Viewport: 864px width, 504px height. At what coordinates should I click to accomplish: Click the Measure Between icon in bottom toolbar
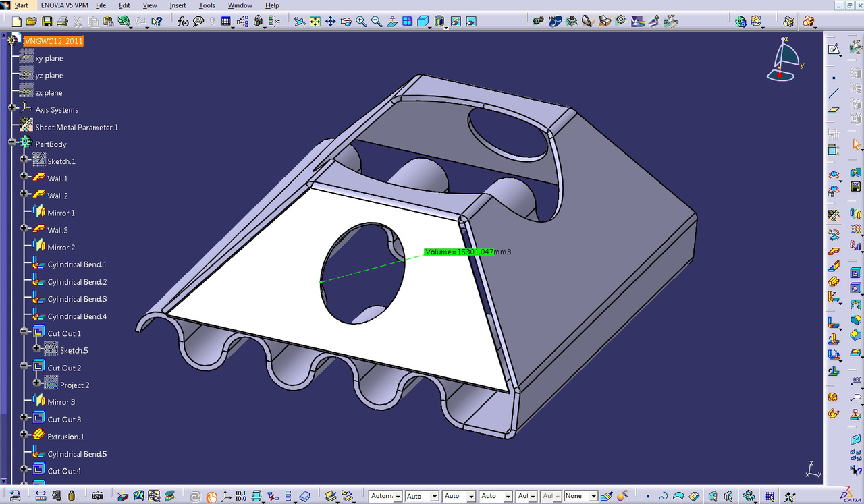pyautogui.click(x=40, y=496)
